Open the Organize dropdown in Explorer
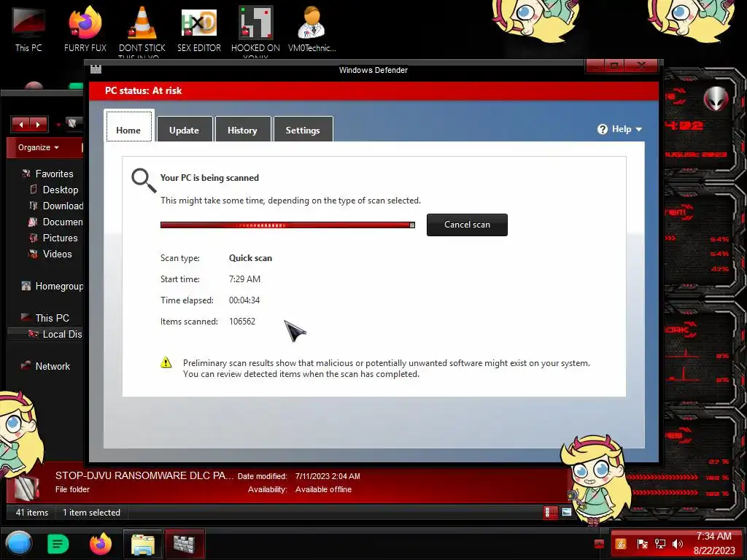The width and height of the screenshot is (747, 560). (39, 147)
